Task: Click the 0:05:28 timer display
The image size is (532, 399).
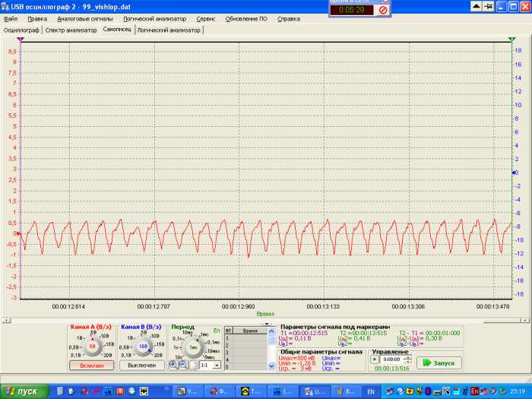Action: [352, 10]
